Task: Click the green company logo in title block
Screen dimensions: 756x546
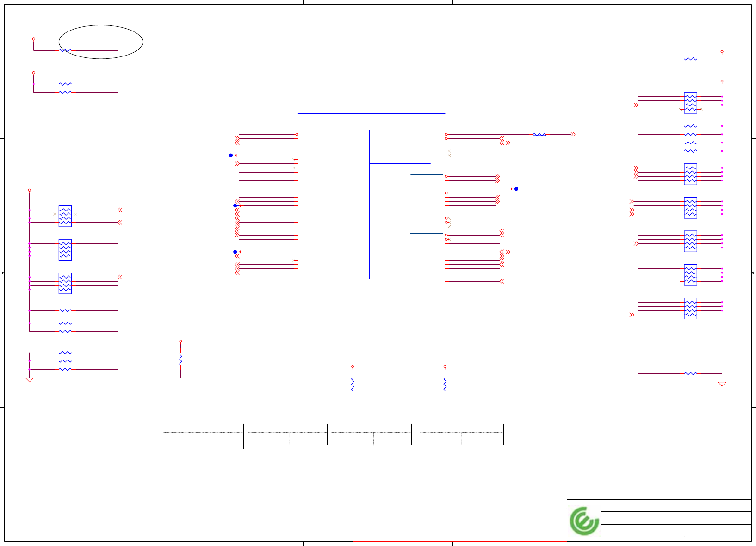Action: [584, 521]
